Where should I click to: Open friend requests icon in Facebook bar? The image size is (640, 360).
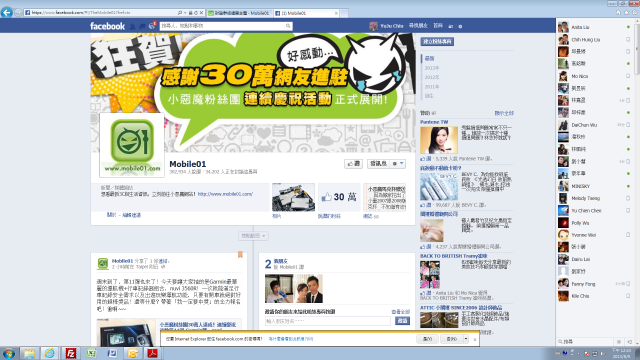(132, 26)
